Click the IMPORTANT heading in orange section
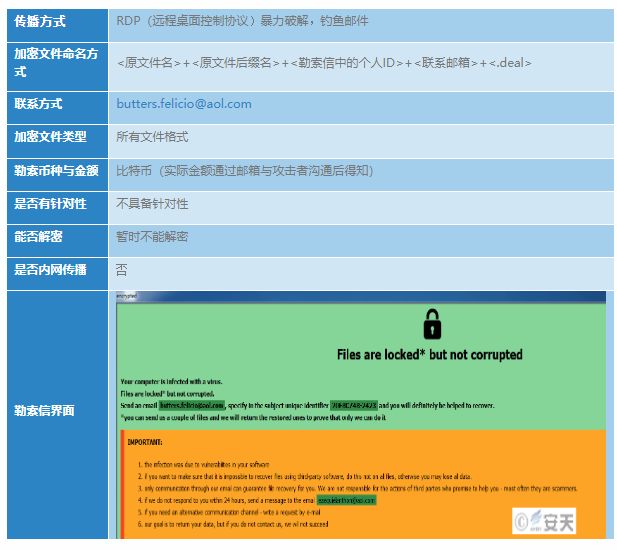This screenshot has width=617, height=550. tap(145, 442)
